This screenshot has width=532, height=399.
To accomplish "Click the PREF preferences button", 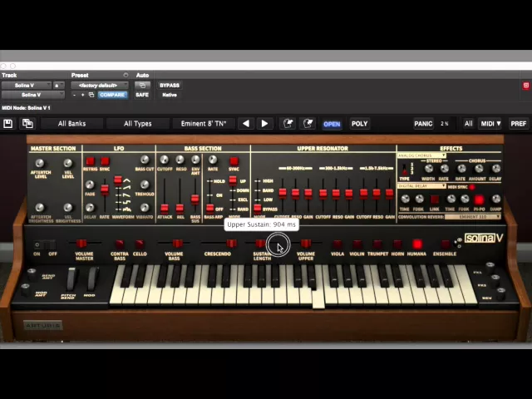I will click(x=518, y=124).
